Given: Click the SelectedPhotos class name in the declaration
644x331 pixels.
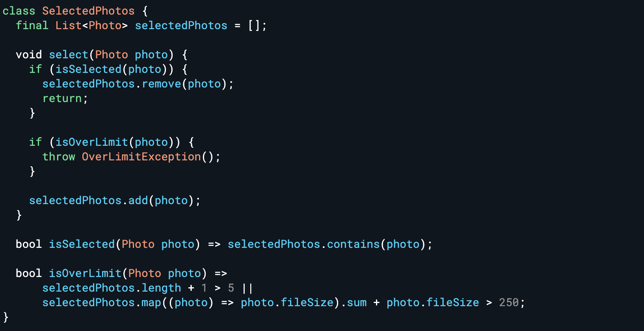Looking at the screenshot, I should click(x=88, y=11).
